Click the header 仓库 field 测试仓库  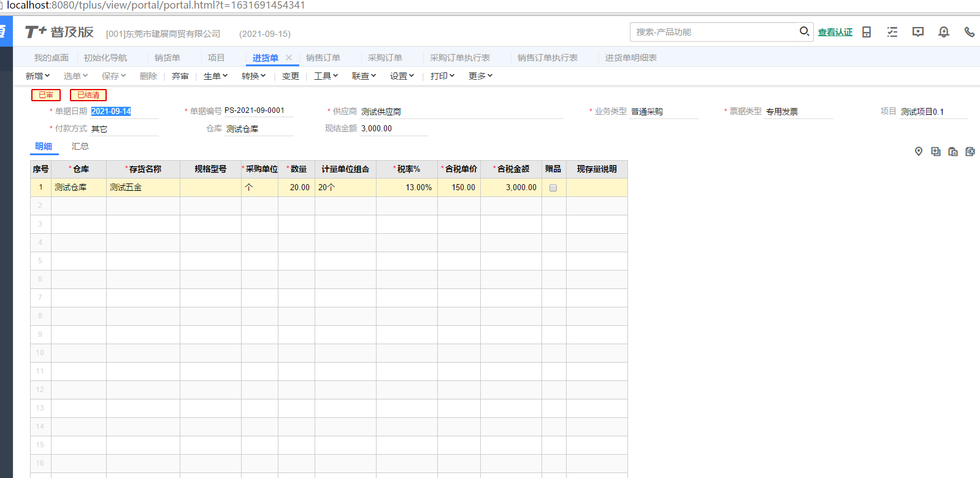[x=259, y=129]
